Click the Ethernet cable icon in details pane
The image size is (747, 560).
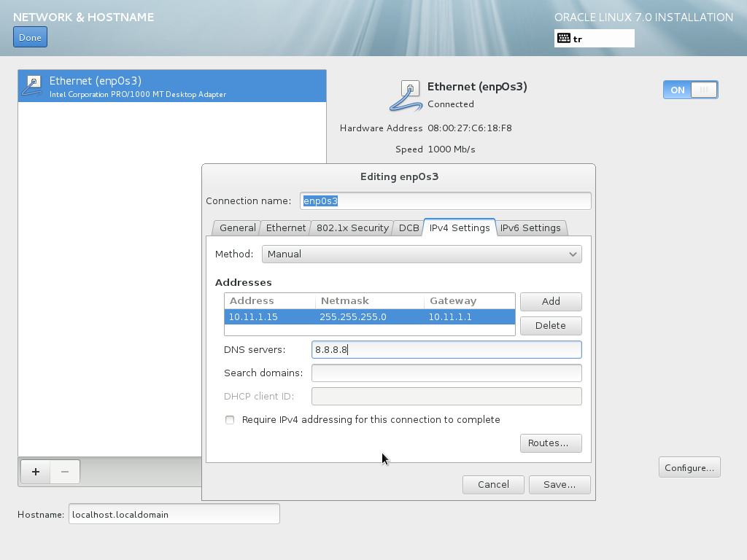[406, 96]
